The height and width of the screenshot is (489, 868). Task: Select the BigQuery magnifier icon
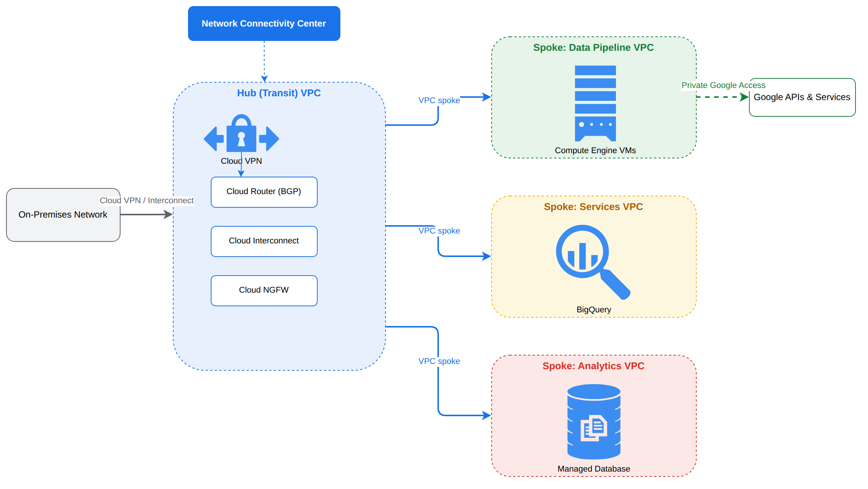[x=593, y=262]
